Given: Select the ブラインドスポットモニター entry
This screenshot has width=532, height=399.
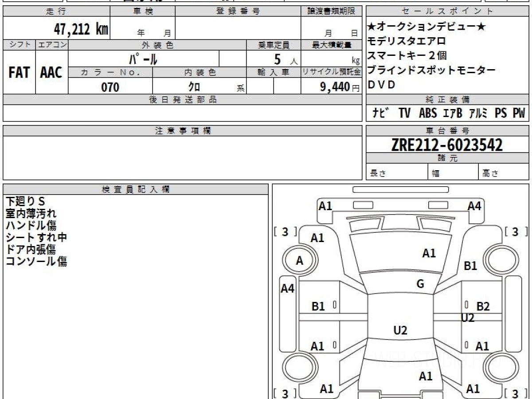Looking at the screenshot, I should pyautogui.click(x=432, y=70).
